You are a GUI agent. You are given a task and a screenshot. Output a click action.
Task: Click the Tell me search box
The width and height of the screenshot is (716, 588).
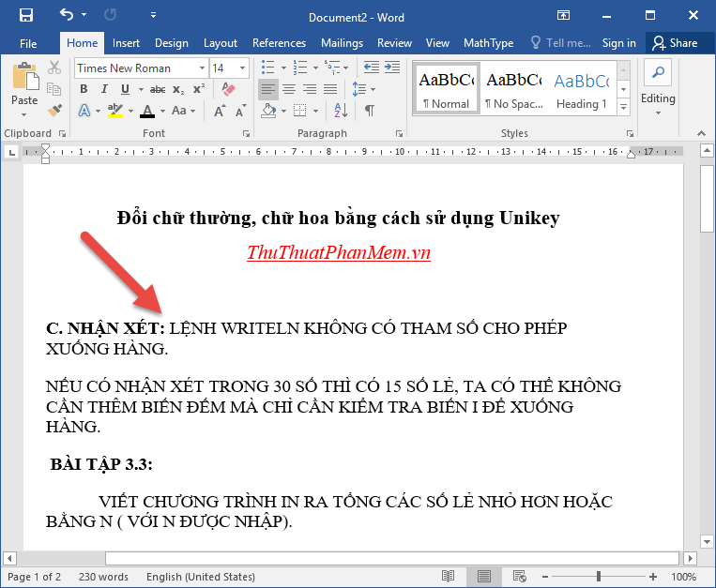coord(561,43)
